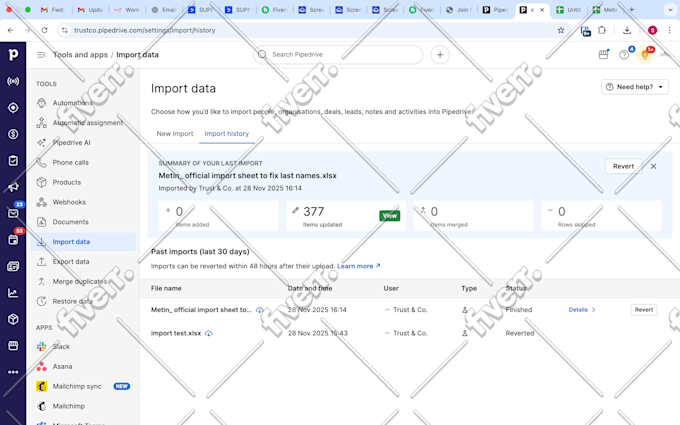Open Chrome three-dot menu
Viewport: 680px width, 425px height.
[x=670, y=30]
